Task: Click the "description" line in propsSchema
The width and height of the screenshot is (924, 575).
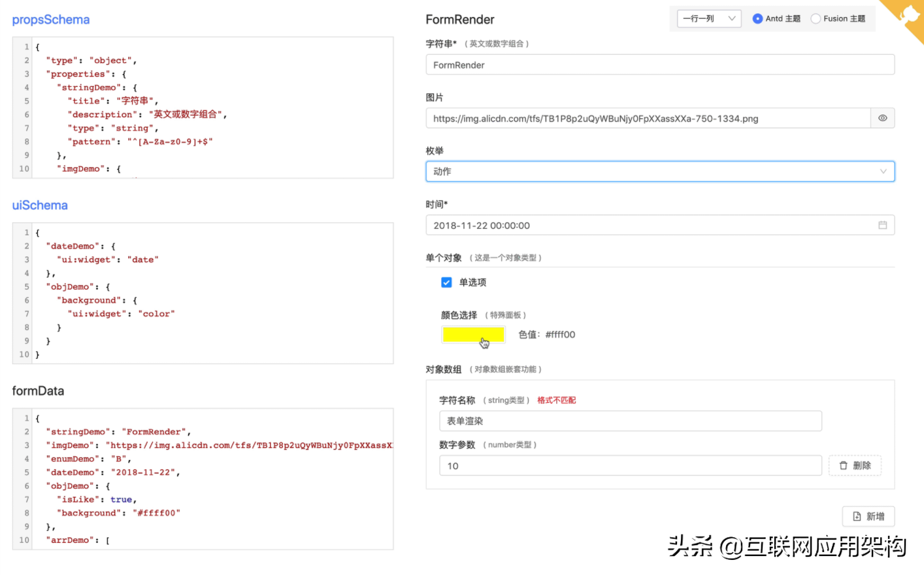Action: [x=147, y=114]
